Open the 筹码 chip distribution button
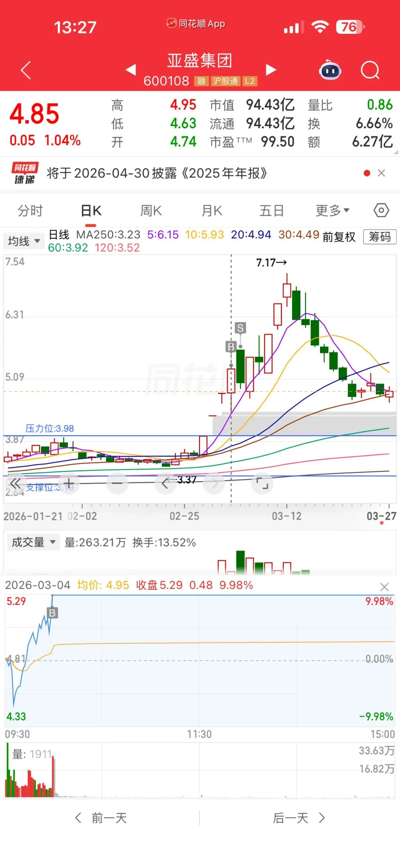The height and width of the screenshot is (868, 400). [380, 237]
